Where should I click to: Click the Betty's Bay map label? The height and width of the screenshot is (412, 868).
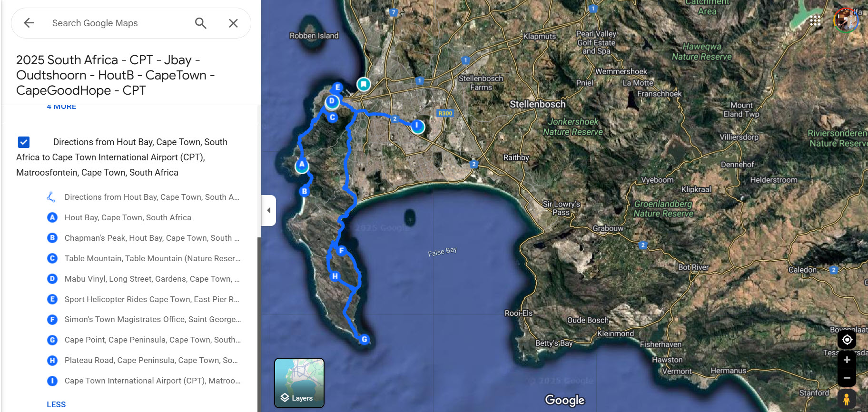click(554, 343)
